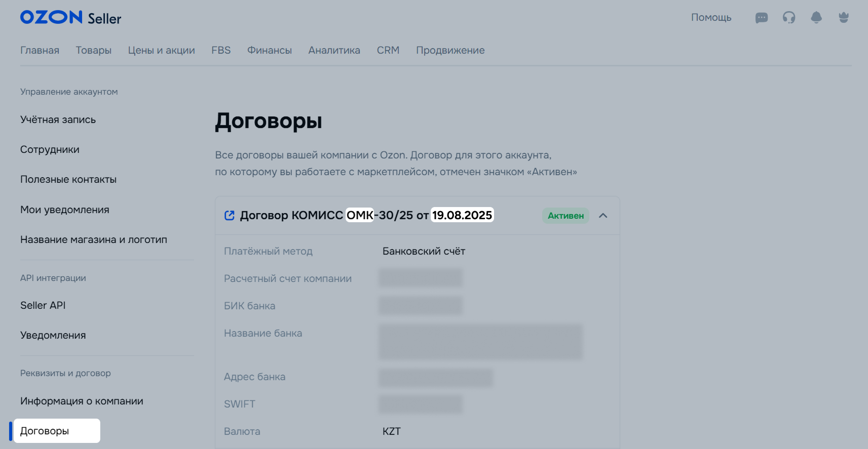Click the Управление аккаунтом section header

click(x=69, y=92)
